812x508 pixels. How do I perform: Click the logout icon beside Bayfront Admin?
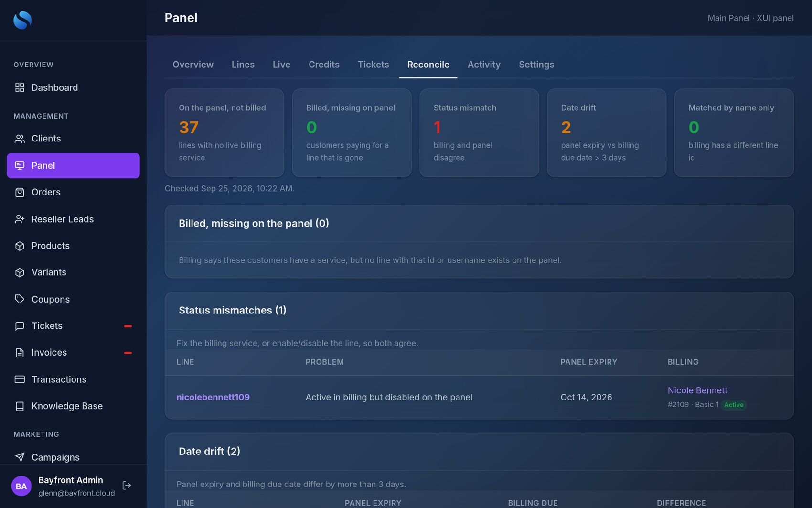127,486
